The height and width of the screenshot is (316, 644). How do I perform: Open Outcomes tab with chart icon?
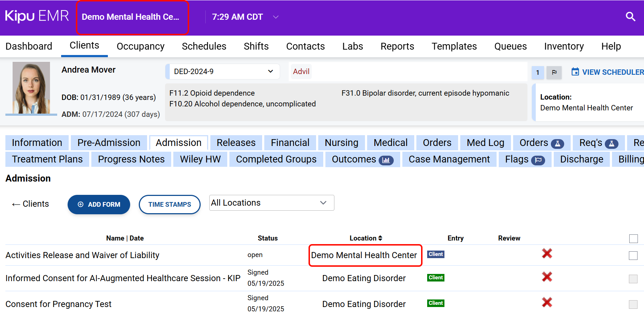pos(362,159)
